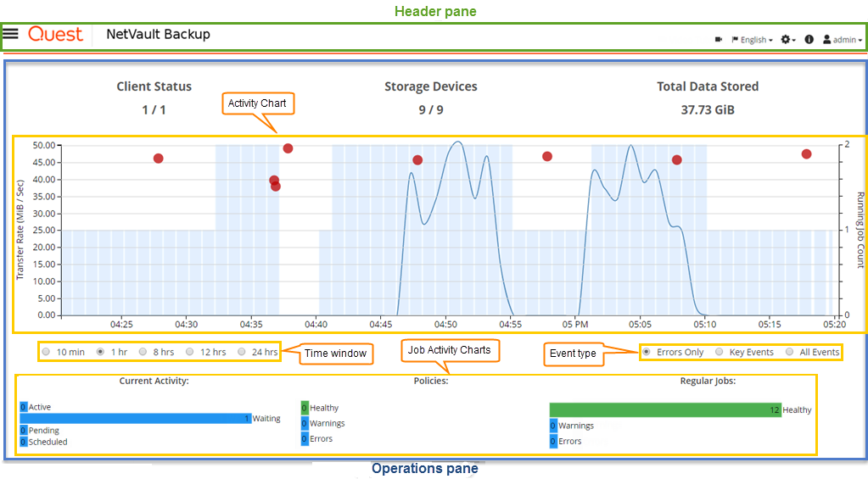The image size is (868, 479).
Task: Click the red event marker near 05:18
Action: point(807,154)
